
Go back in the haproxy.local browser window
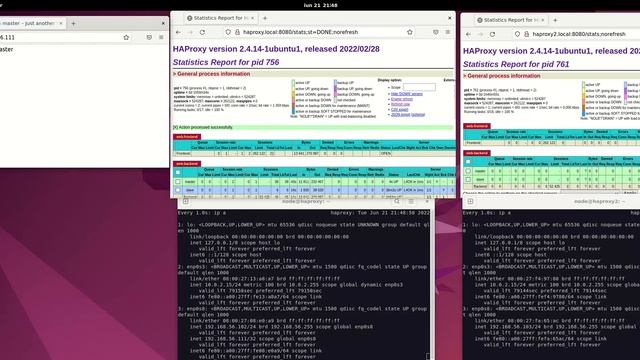(x=178, y=32)
